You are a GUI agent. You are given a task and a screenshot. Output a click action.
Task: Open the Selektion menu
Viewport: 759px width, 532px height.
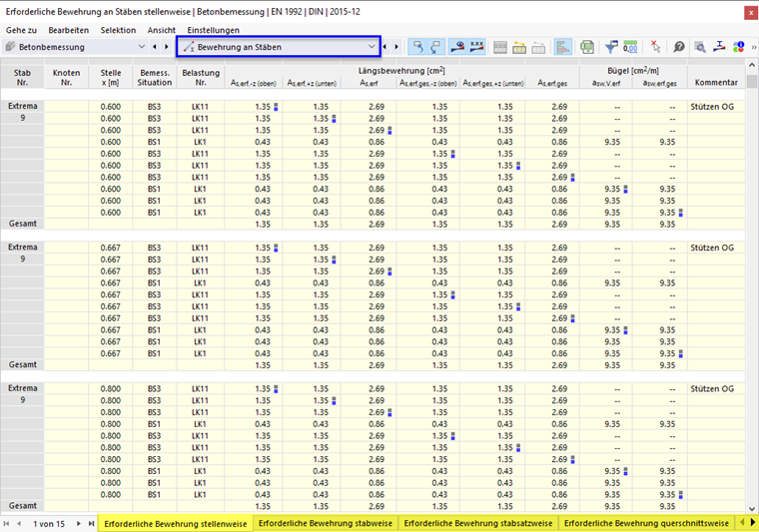coord(118,30)
